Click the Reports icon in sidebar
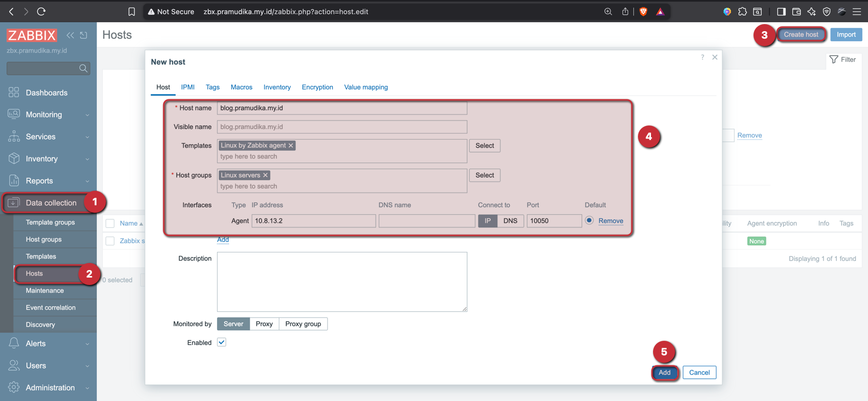This screenshot has width=868, height=401. coord(14,181)
